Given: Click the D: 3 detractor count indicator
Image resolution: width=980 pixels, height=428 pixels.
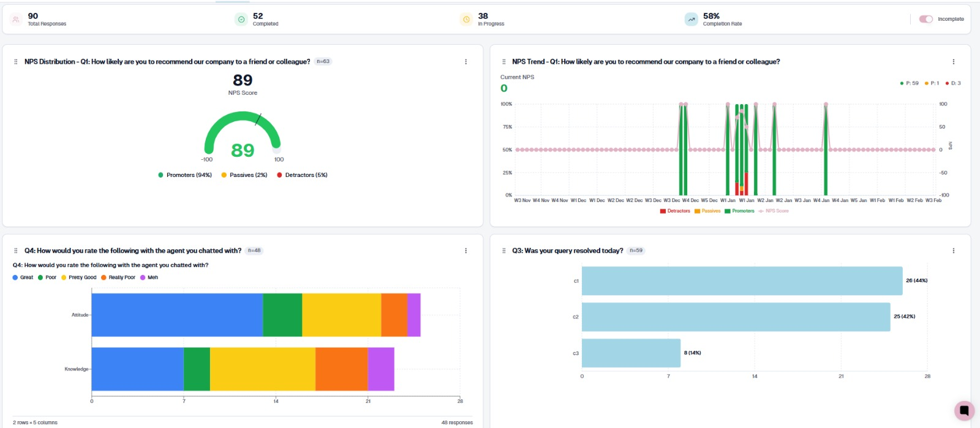Looking at the screenshot, I should [953, 83].
